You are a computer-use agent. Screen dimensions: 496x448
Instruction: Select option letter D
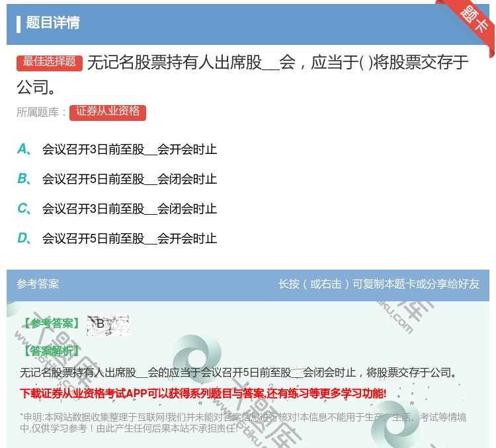click(x=22, y=239)
